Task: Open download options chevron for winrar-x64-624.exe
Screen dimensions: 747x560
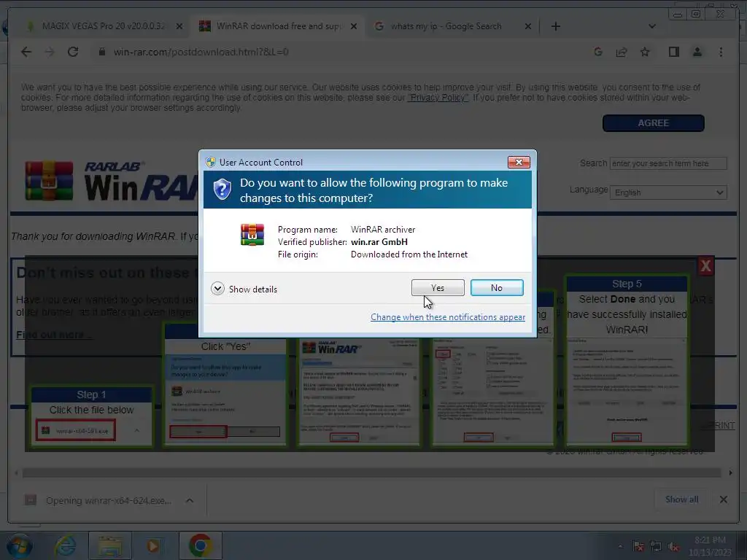Action: [x=190, y=500]
